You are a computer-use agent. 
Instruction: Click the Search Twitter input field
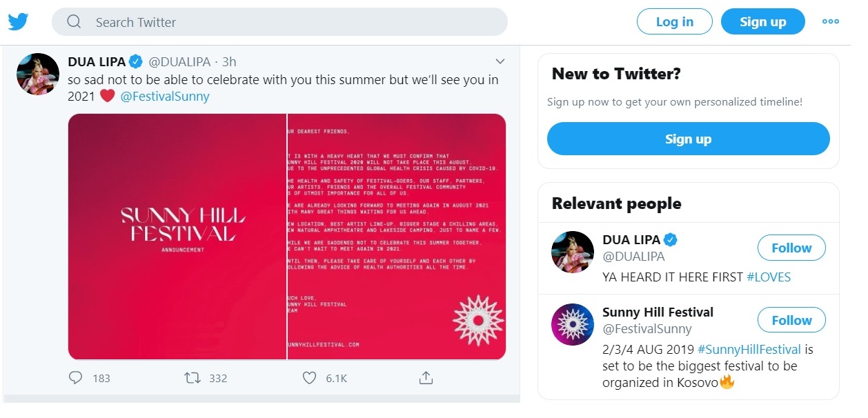pyautogui.click(x=290, y=22)
